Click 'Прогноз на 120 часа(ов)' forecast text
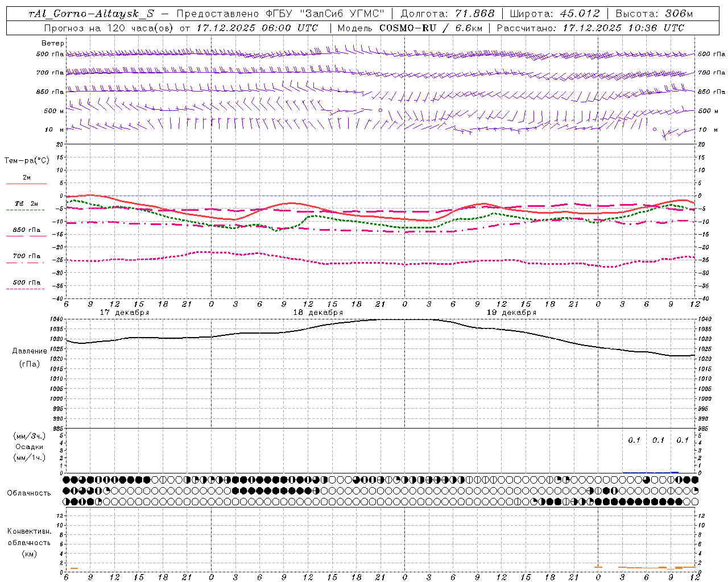The image size is (728, 582). coord(109,28)
